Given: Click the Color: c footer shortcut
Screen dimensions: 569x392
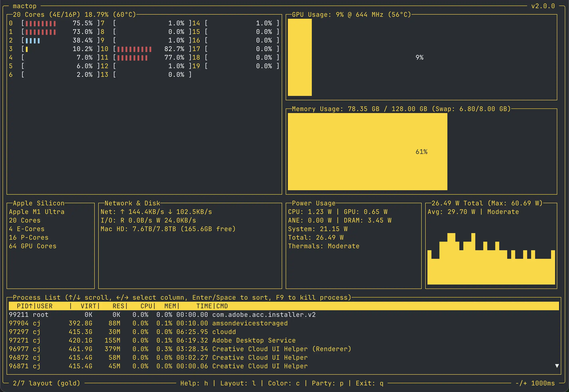Looking at the screenshot, I should pos(284,383).
